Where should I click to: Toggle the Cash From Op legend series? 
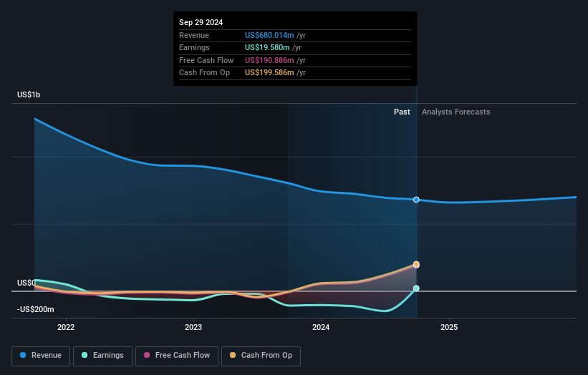click(x=261, y=356)
